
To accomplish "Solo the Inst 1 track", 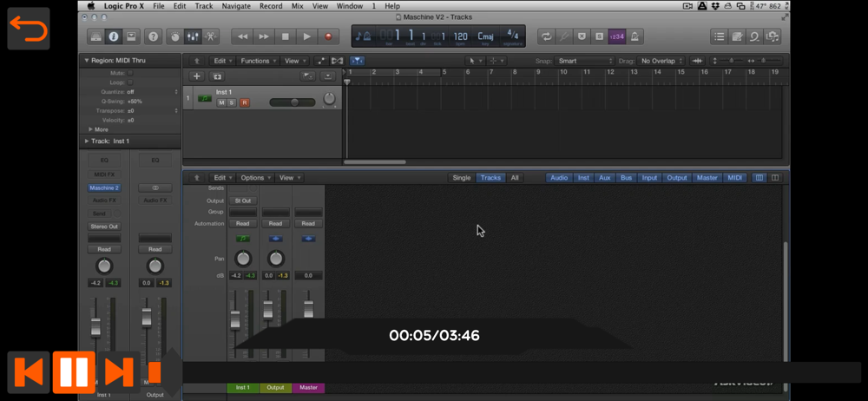I will tap(232, 102).
